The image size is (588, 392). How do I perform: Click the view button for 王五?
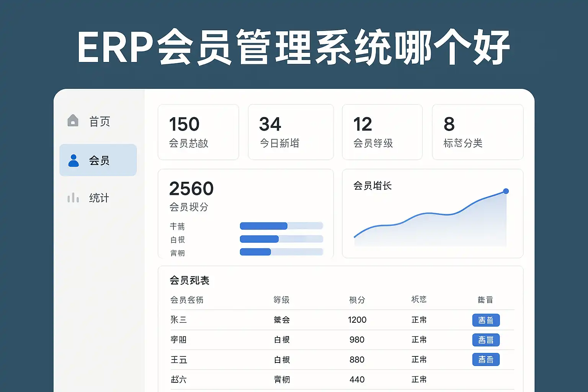tap(485, 359)
